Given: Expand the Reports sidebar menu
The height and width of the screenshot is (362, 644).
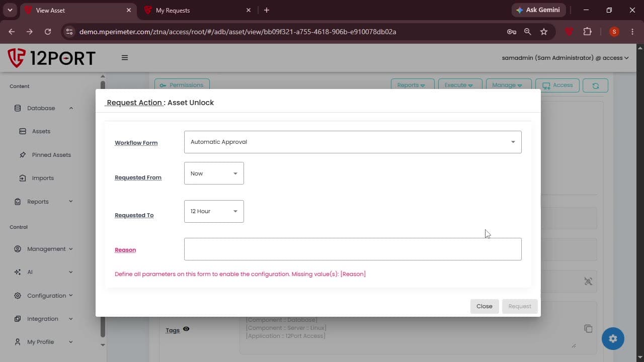Looking at the screenshot, I should (71, 202).
